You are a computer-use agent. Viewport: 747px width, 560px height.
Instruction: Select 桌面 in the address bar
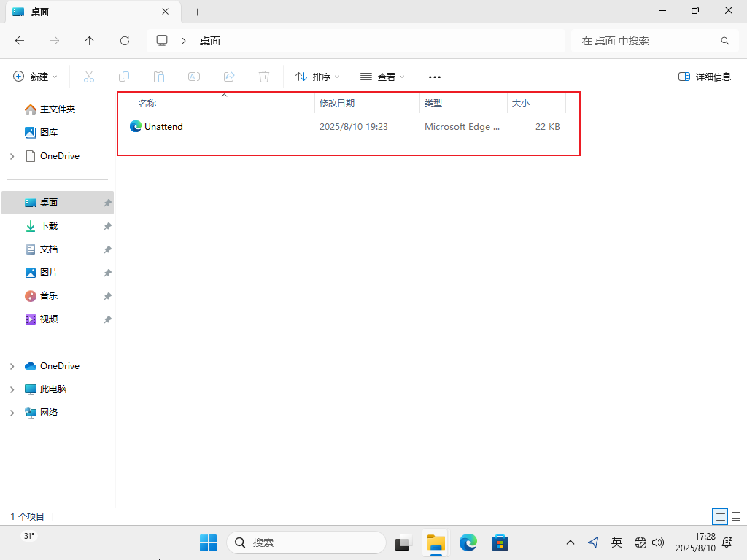click(x=210, y=41)
